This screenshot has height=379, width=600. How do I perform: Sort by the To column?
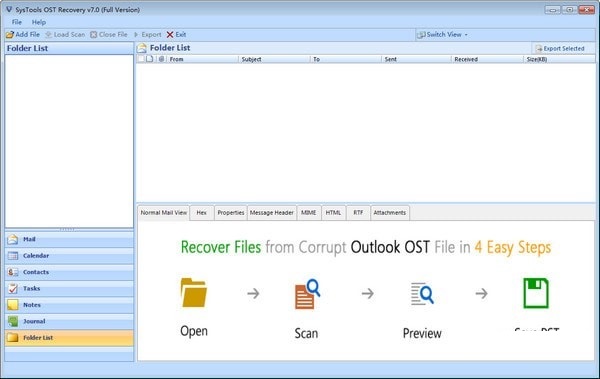[346, 59]
